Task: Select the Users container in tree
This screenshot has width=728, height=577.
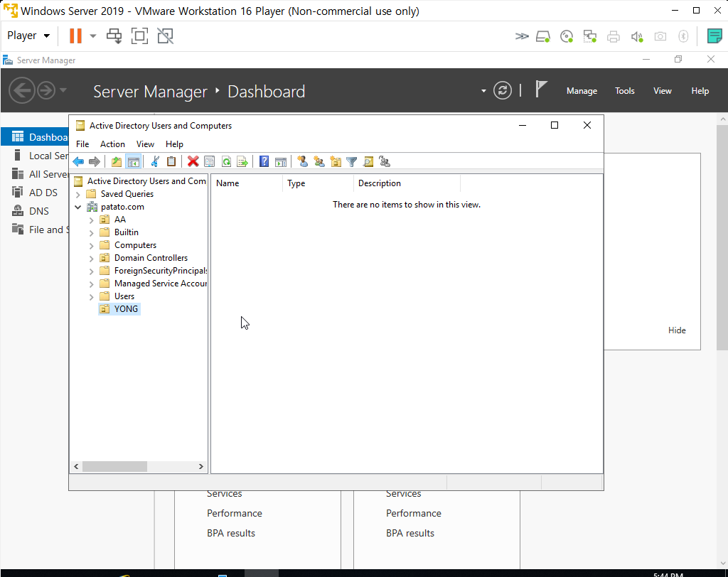Action: [124, 296]
